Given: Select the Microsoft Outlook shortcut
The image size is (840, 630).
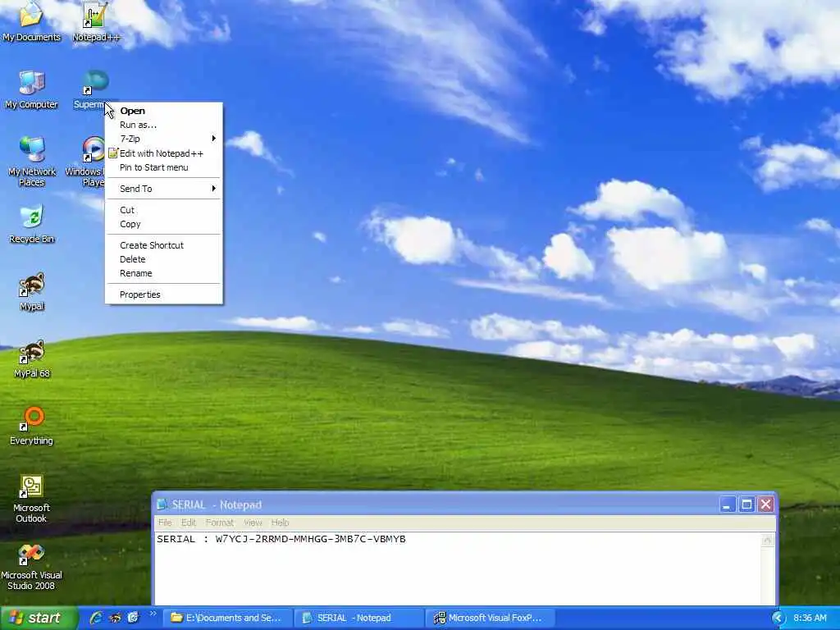Looking at the screenshot, I should pyautogui.click(x=31, y=498).
